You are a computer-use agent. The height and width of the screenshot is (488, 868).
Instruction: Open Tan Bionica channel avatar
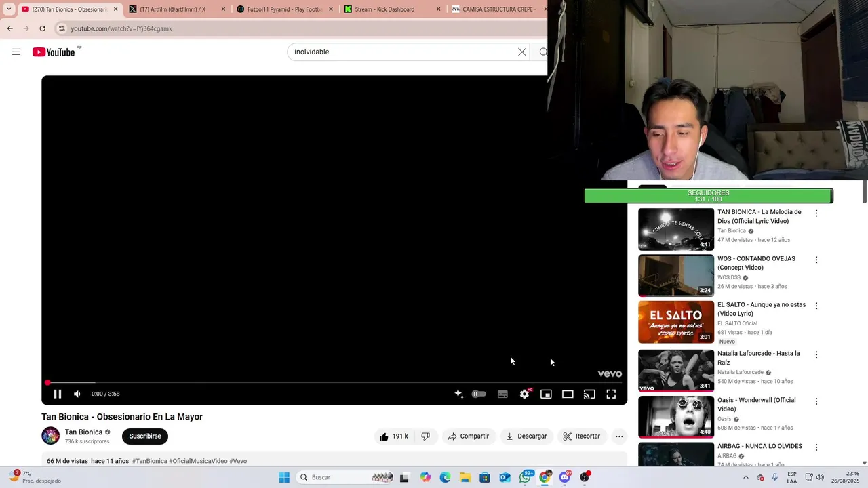point(51,436)
